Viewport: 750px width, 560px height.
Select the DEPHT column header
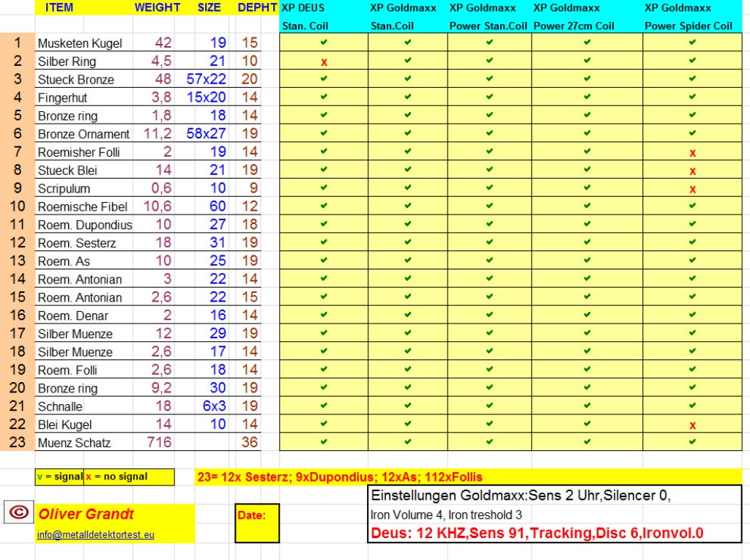point(257,8)
